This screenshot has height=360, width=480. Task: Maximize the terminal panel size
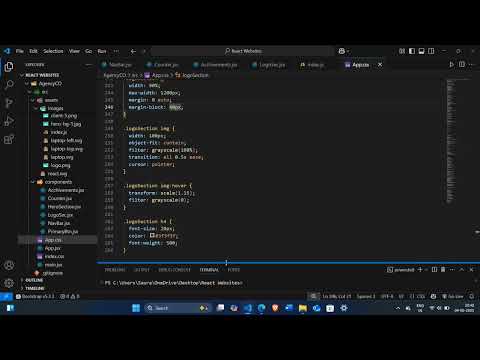pos(462,269)
